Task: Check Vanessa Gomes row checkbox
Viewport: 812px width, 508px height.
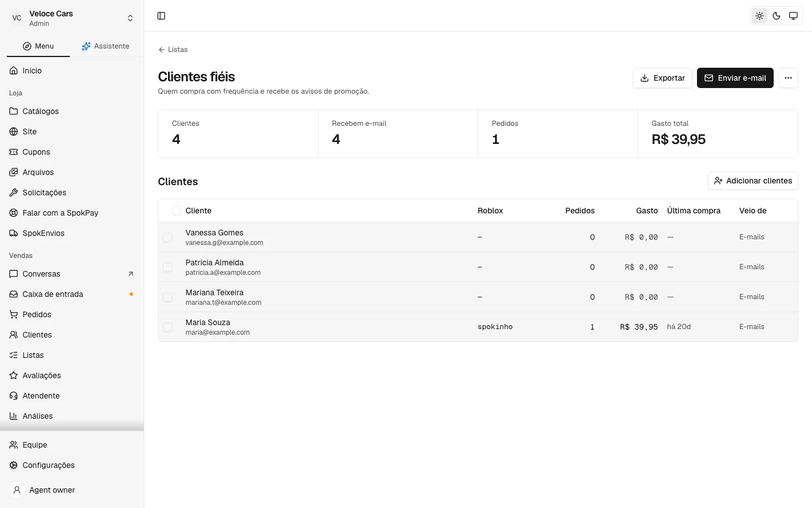Action: tap(167, 237)
